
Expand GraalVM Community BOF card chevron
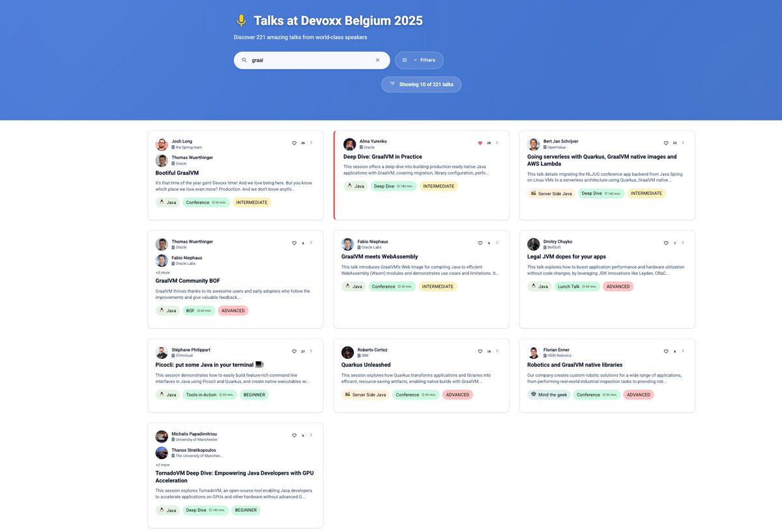311,243
